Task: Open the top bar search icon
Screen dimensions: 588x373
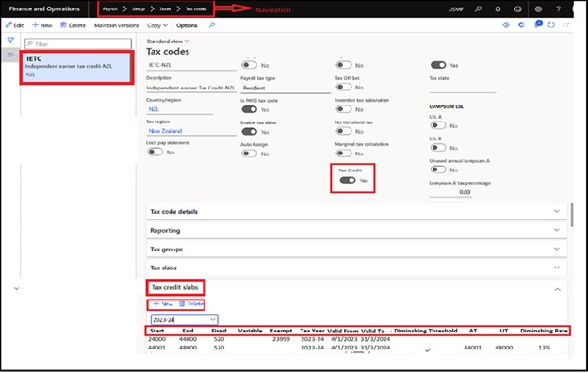Action: tap(478, 8)
